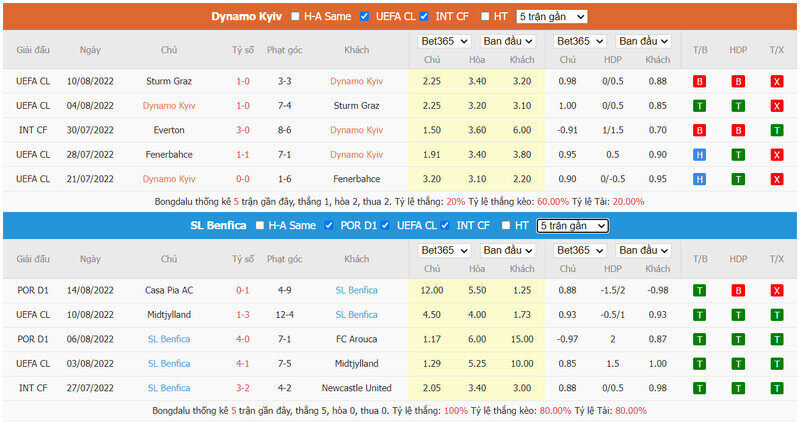Click score 3-0 for Everton match
Viewport: 800px width, 423px height.
[243, 130]
